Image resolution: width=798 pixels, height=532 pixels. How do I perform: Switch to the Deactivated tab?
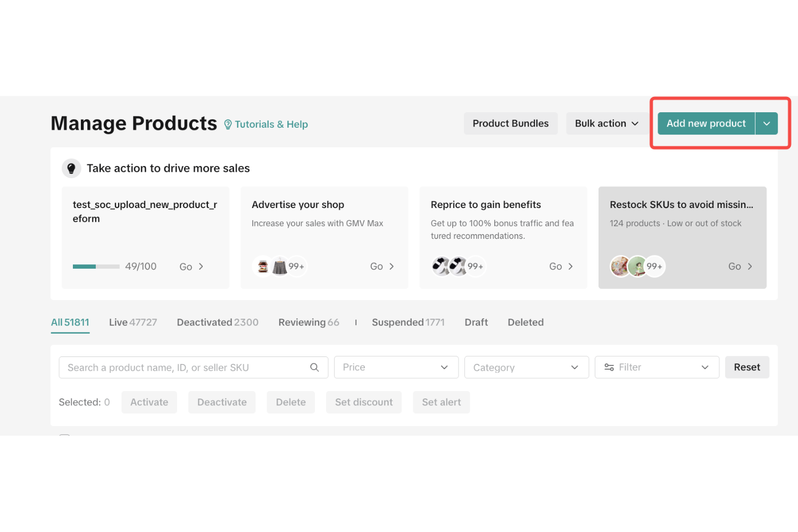(217, 322)
